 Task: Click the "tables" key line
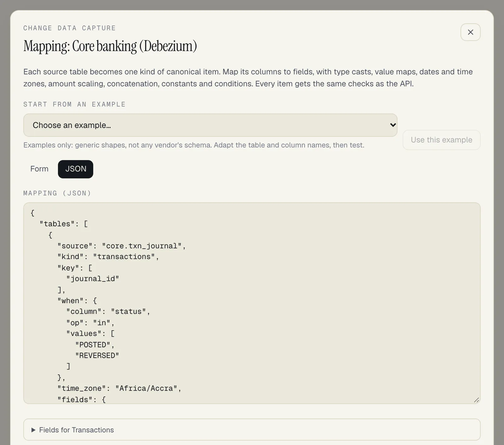coord(64,224)
